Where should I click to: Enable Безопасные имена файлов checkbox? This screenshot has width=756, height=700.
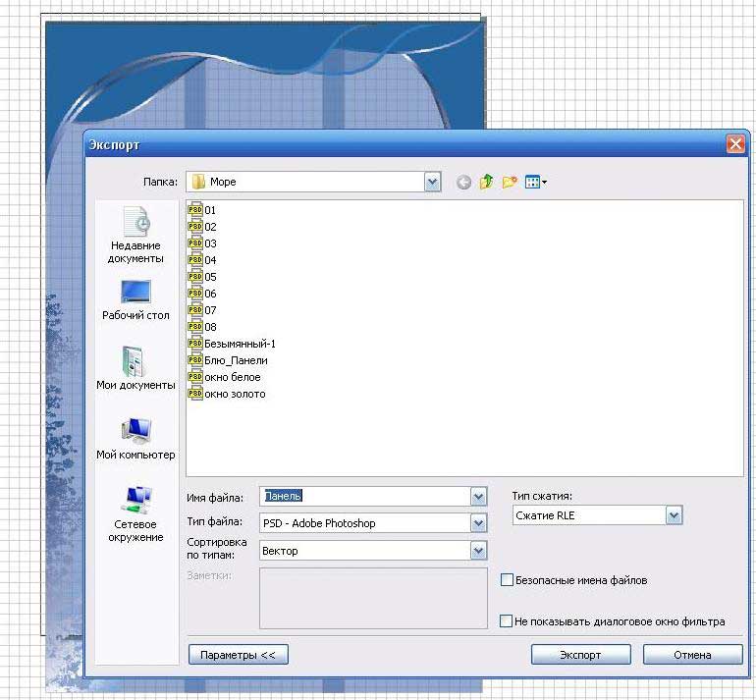click(507, 580)
